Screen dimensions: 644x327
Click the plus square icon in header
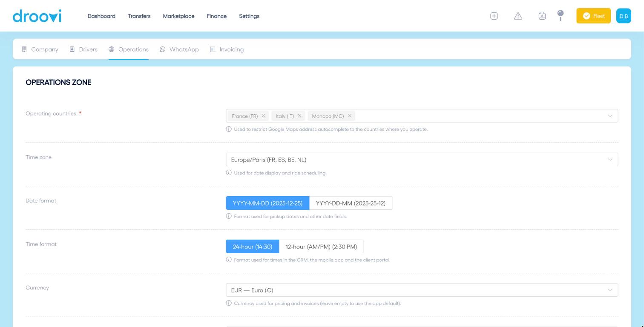(x=494, y=16)
